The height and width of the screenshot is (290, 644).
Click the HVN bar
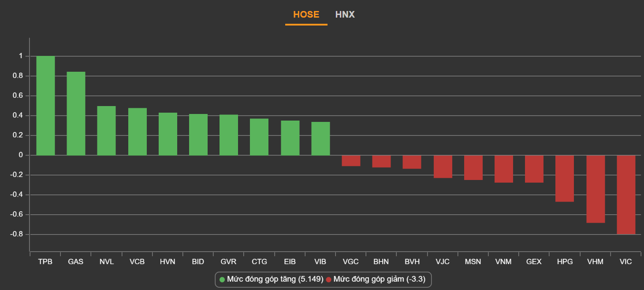168,134
